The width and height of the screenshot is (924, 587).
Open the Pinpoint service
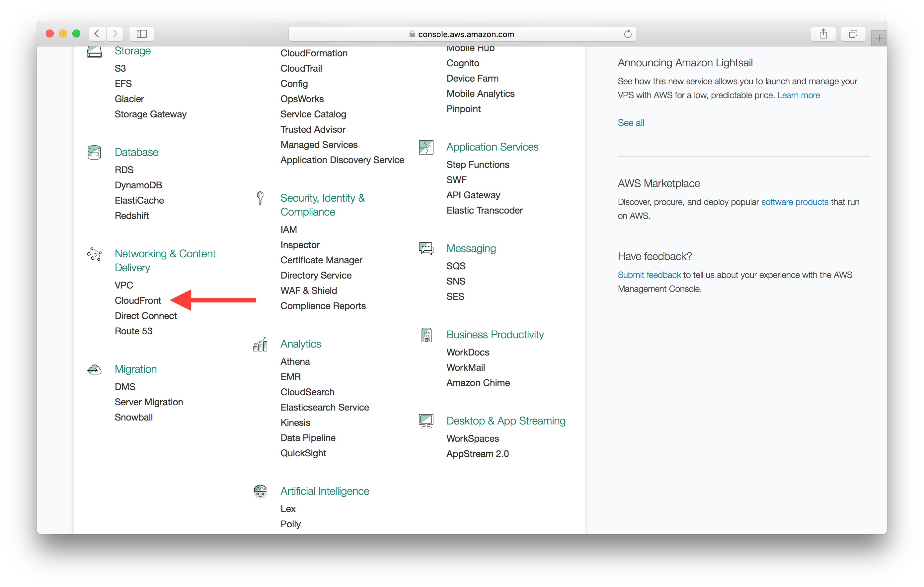tap(464, 109)
